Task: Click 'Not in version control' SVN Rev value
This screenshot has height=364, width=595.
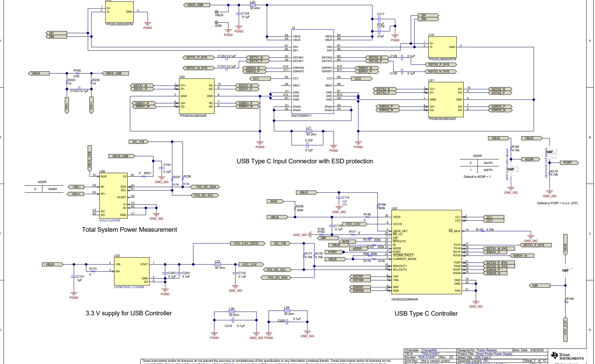Action: point(435,361)
